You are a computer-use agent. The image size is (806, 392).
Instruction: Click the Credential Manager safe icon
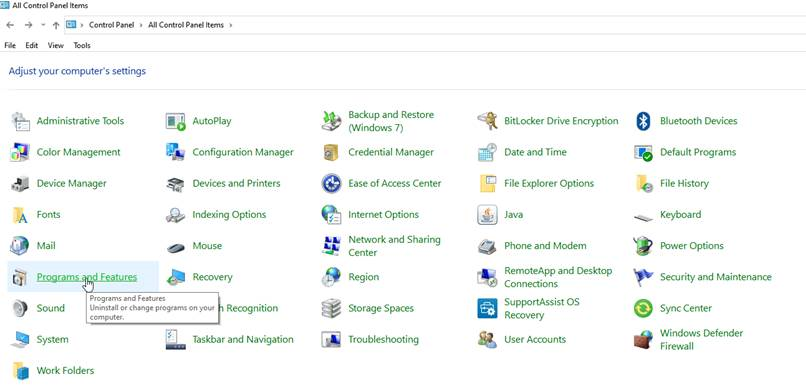331,153
